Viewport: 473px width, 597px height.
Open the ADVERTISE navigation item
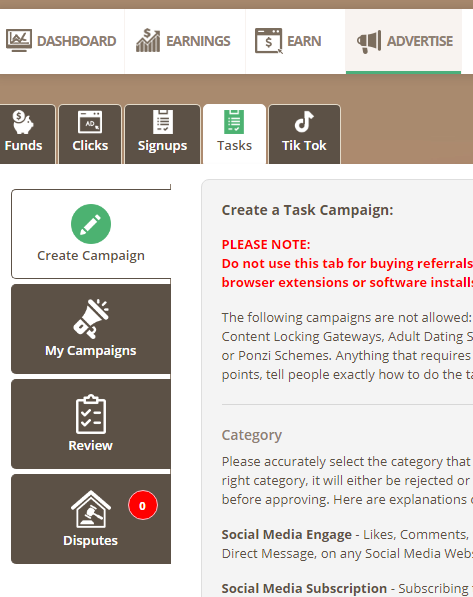(x=403, y=41)
